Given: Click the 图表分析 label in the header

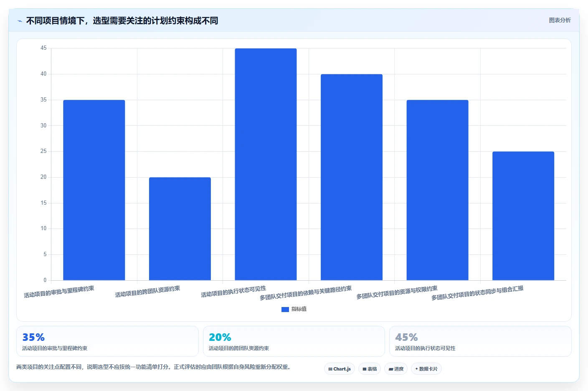Looking at the screenshot, I should [560, 20].
